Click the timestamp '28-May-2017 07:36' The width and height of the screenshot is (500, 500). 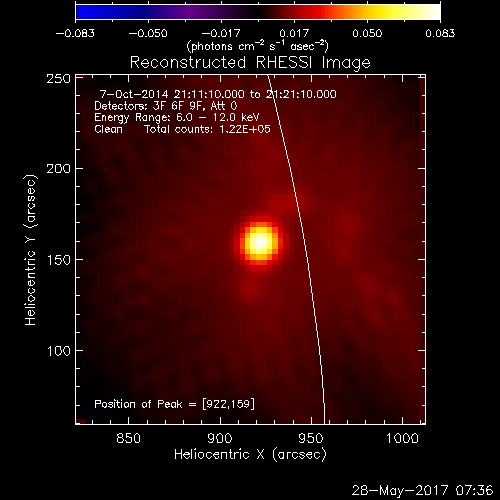422,491
